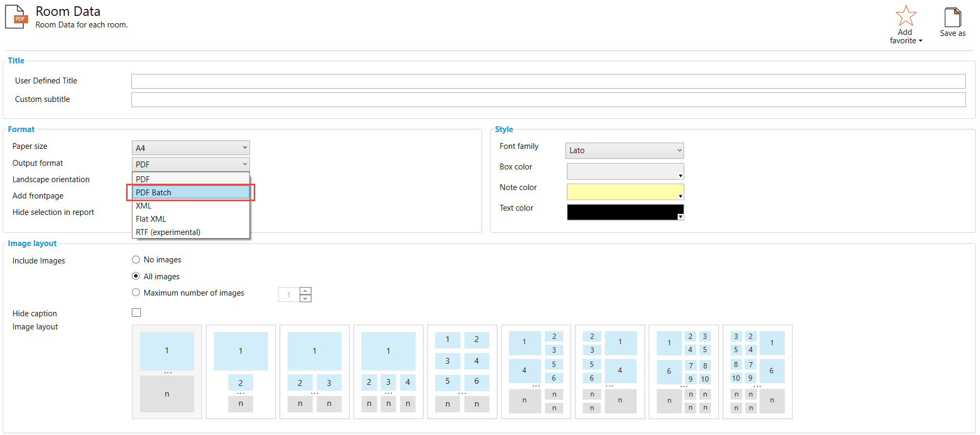The image size is (980, 435).
Task: Open the yellow Note color picker
Action: pos(625,192)
